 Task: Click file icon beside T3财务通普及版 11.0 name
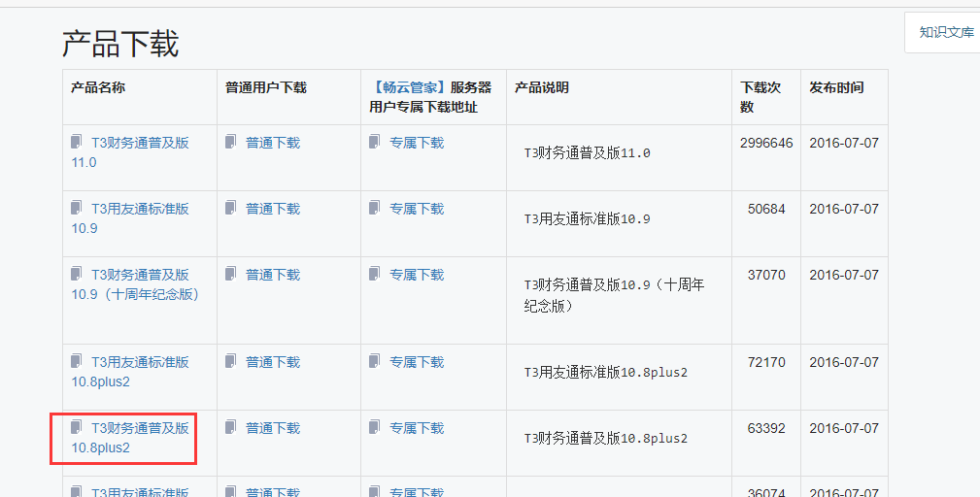77,142
